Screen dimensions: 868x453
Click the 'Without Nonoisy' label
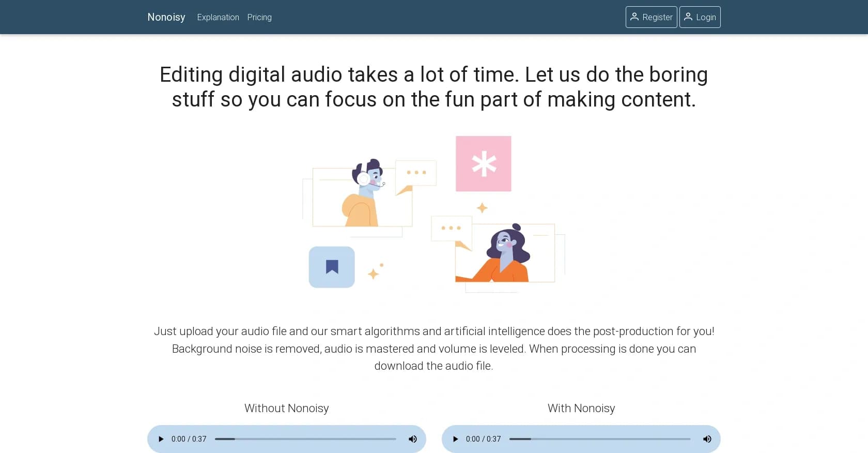click(287, 408)
